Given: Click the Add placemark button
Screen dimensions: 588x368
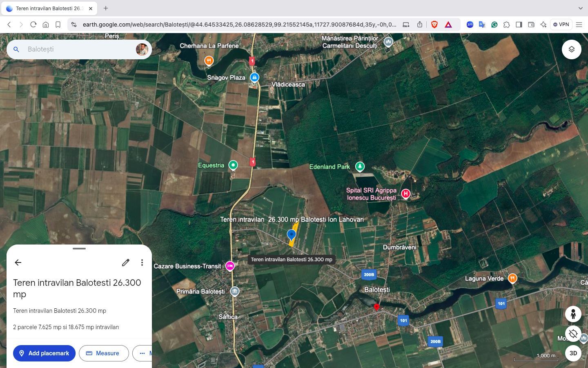Looking at the screenshot, I should 44,353.
